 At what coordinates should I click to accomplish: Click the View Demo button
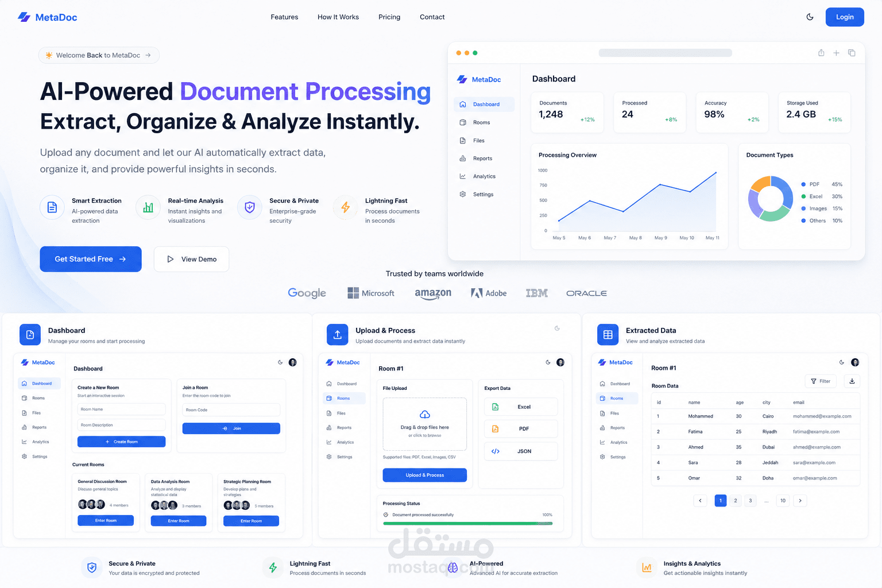pyautogui.click(x=191, y=259)
